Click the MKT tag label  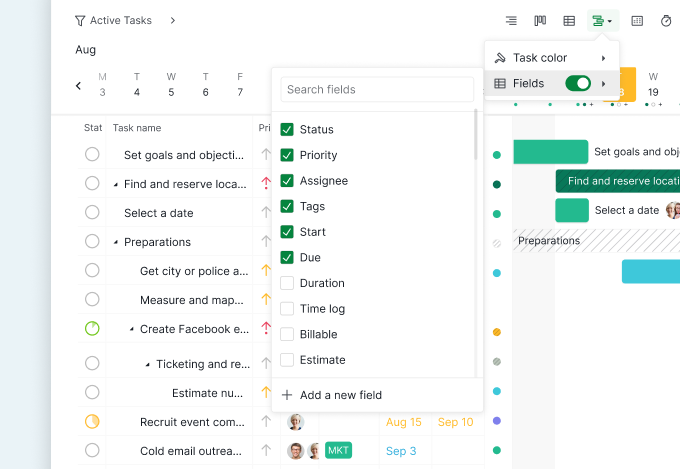339,450
